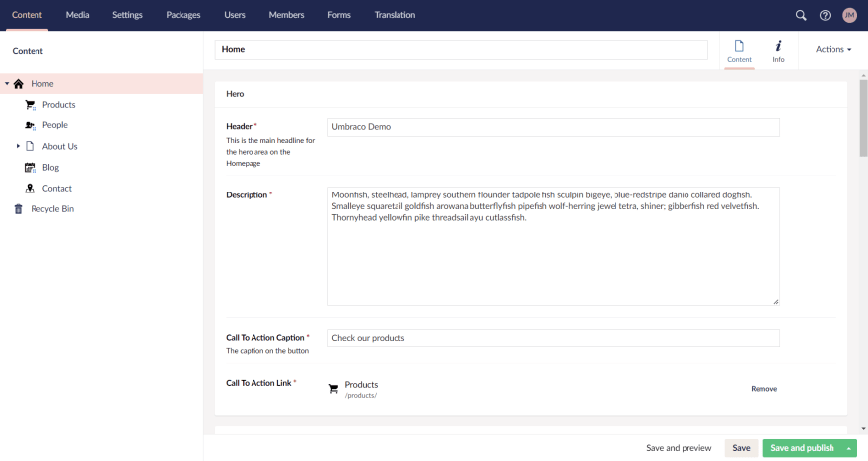The height and width of the screenshot is (461, 868).
Task: Switch to the Info app tab
Action: [x=778, y=51]
